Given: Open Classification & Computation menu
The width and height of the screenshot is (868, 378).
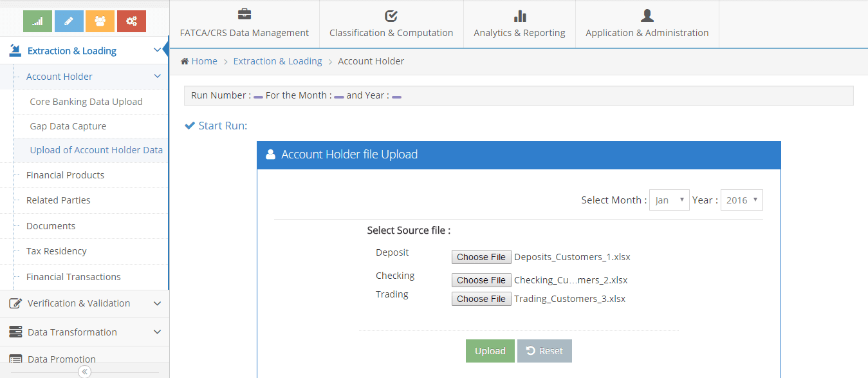Looking at the screenshot, I should point(391,24).
